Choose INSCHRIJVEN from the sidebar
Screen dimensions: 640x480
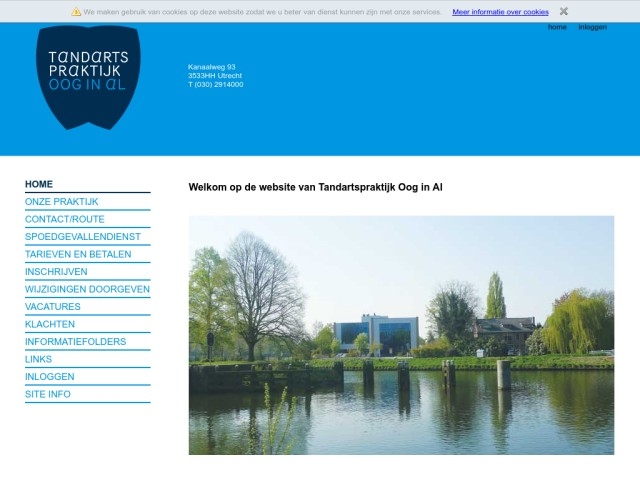click(56, 272)
